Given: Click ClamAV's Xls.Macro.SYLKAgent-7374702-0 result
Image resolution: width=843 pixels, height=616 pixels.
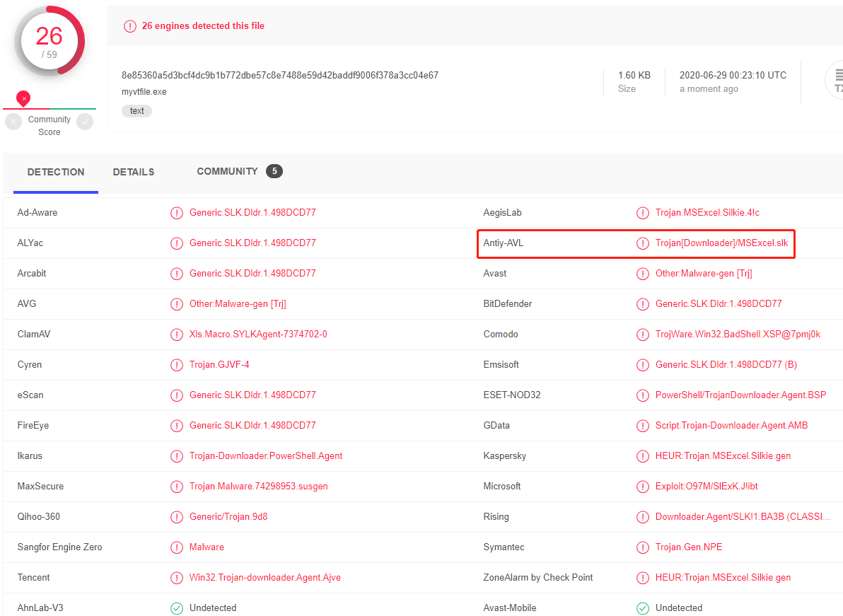Looking at the screenshot, I should point(258,335).
